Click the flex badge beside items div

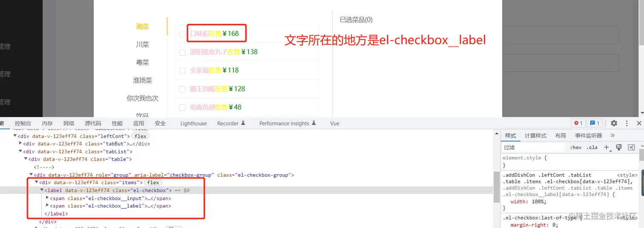(153, 182)
